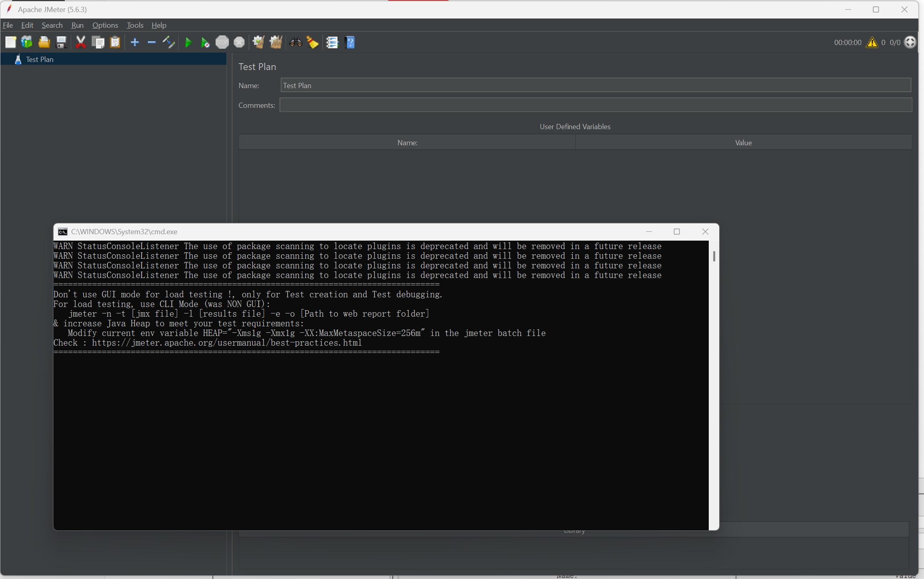924x579 pixels.
Task: Click the Test Plan heading above the Name field
Action: pos(257,67)
